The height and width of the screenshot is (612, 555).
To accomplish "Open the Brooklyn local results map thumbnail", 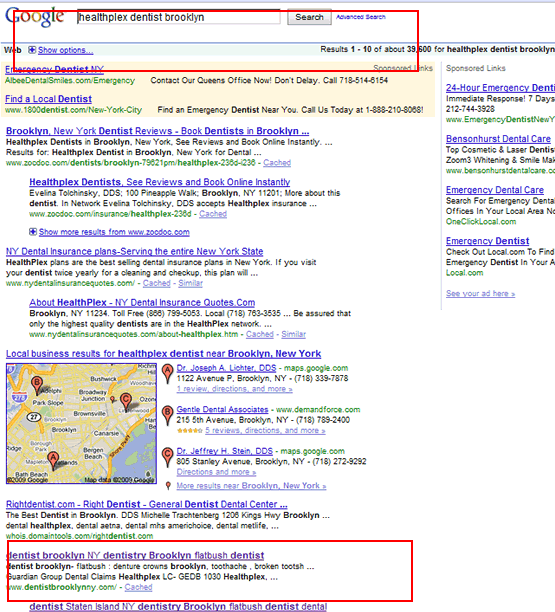I will click(81, 423).
